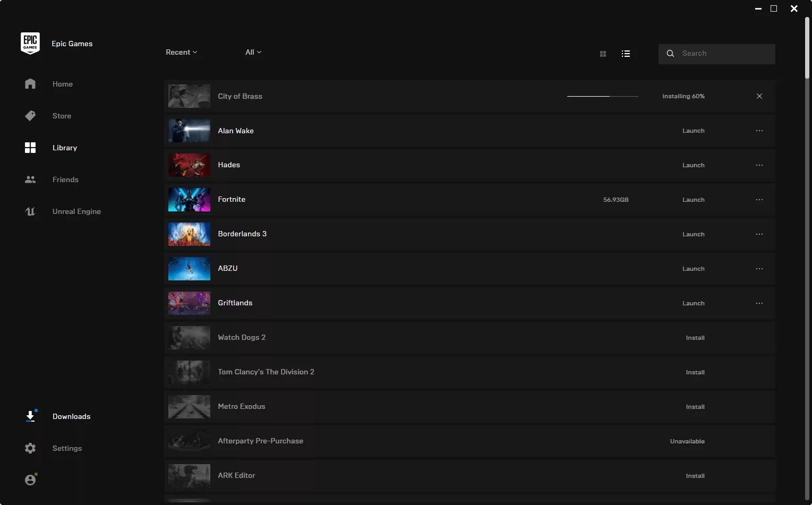The height and width of the screenshot is (505, 812).
Task: Launch Hades
Action: [x=693, y=165]
